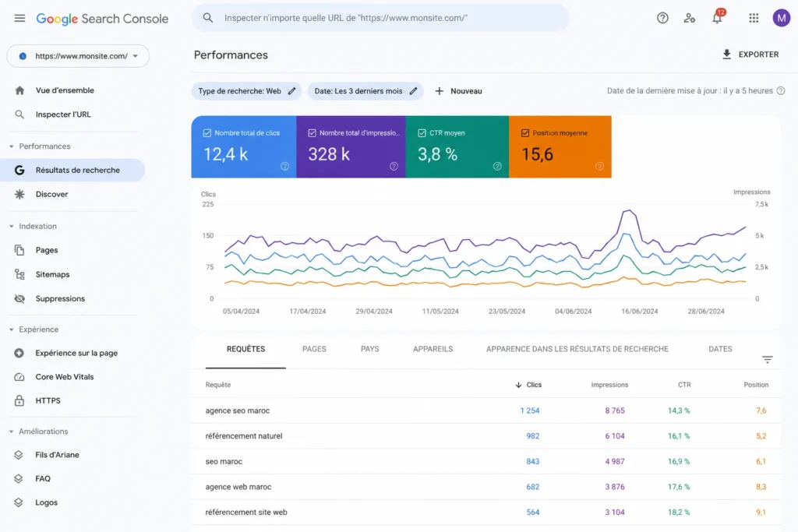The image size is (798, 532).
Task: Select the purple impressions metric card
Action: 351,146
